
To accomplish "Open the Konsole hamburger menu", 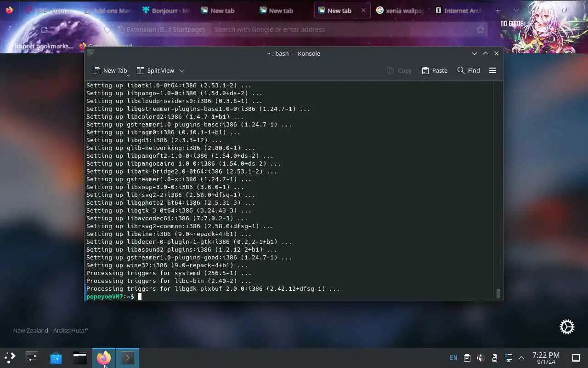I will point(492,70).
